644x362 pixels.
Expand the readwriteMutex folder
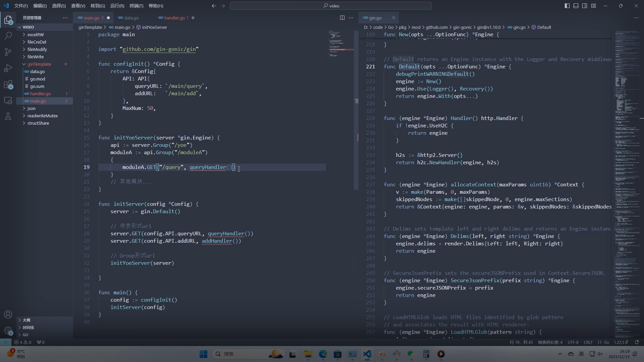coord(45,116)
